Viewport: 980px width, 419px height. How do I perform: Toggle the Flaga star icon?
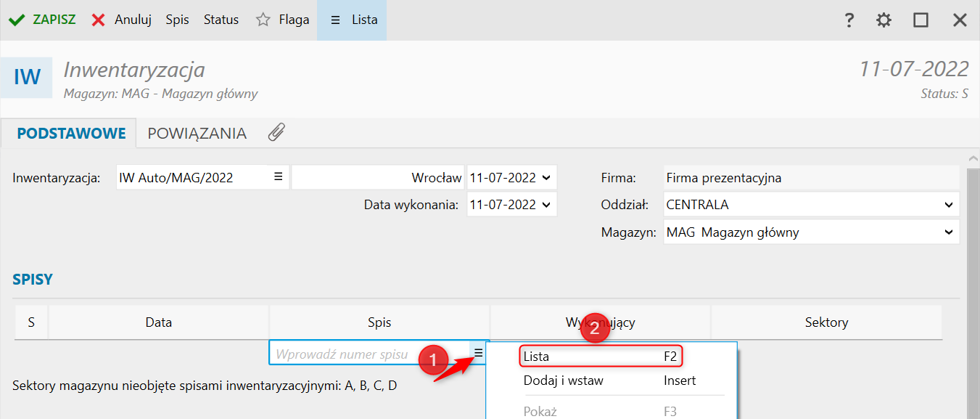point(263,20)
